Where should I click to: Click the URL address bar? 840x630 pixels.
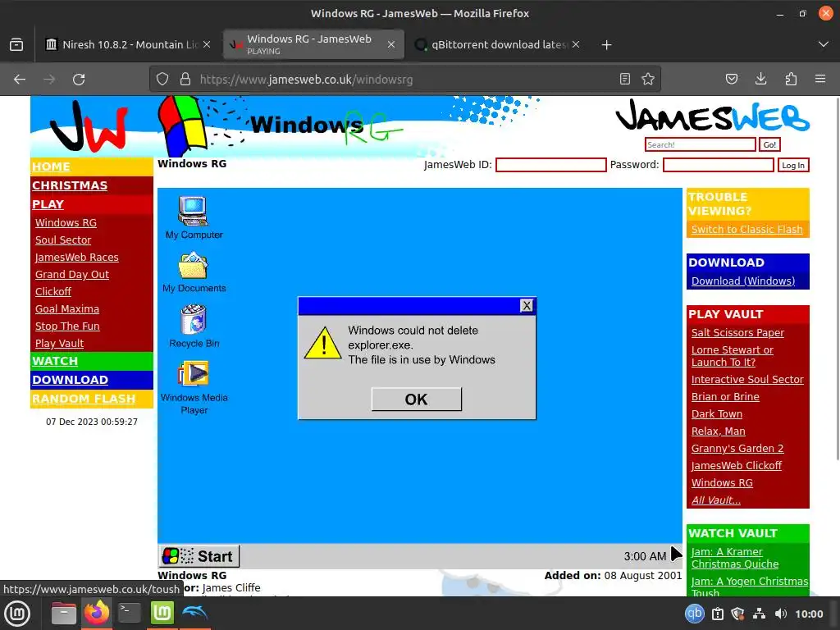click(405, 80)
